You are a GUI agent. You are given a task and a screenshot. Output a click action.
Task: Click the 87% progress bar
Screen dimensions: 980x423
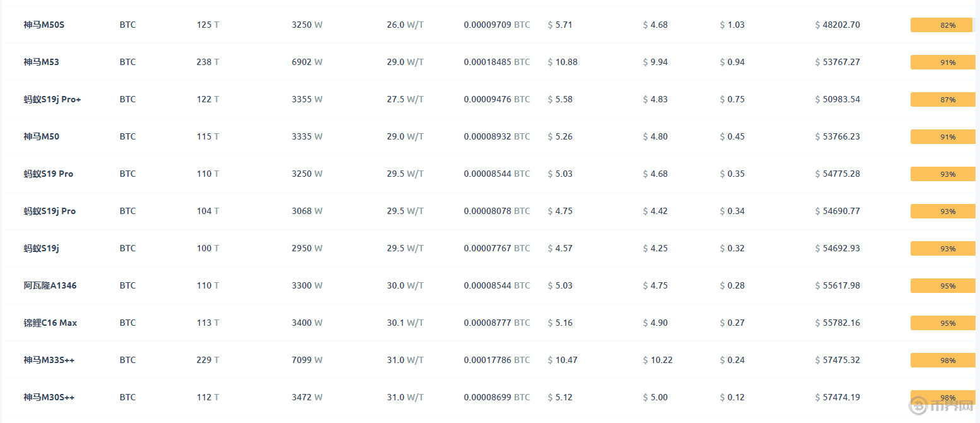click(x=943, y=100)
